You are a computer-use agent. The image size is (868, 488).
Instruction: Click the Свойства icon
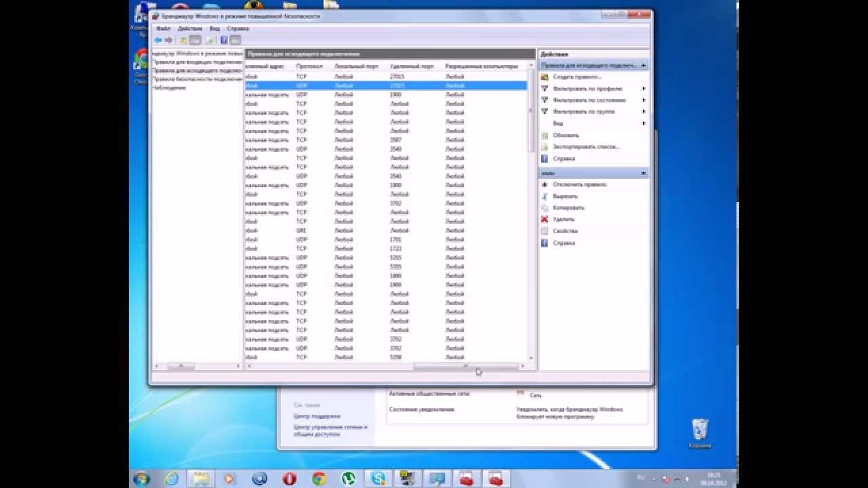coord(545,231)
